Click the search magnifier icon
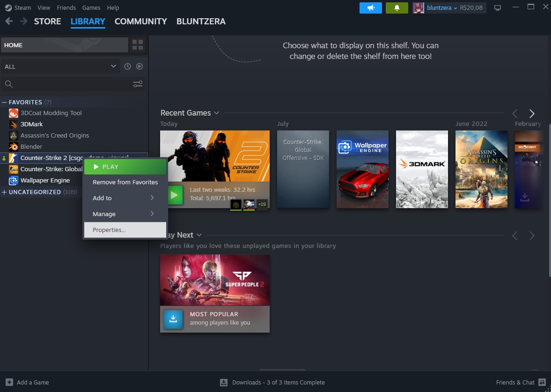The height and width of the screenshot is (392, 551). pyautogui.click(x=9, y=84)
